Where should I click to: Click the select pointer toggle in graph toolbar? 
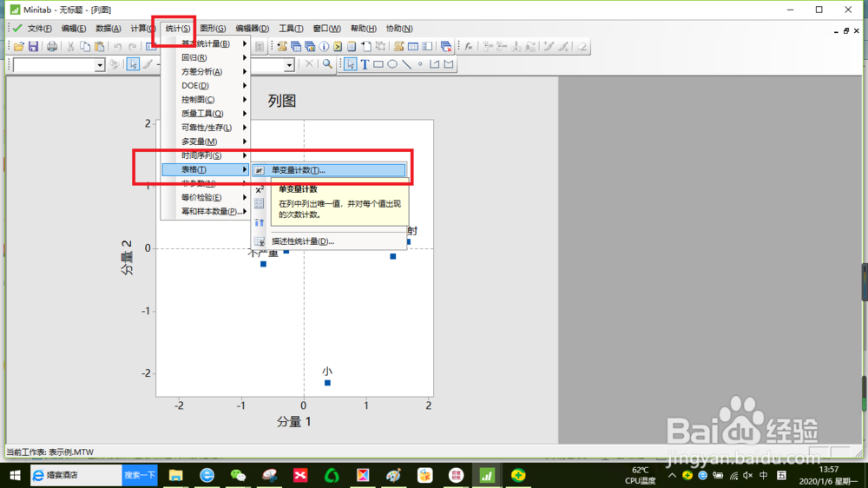click(x=133, y=64)
